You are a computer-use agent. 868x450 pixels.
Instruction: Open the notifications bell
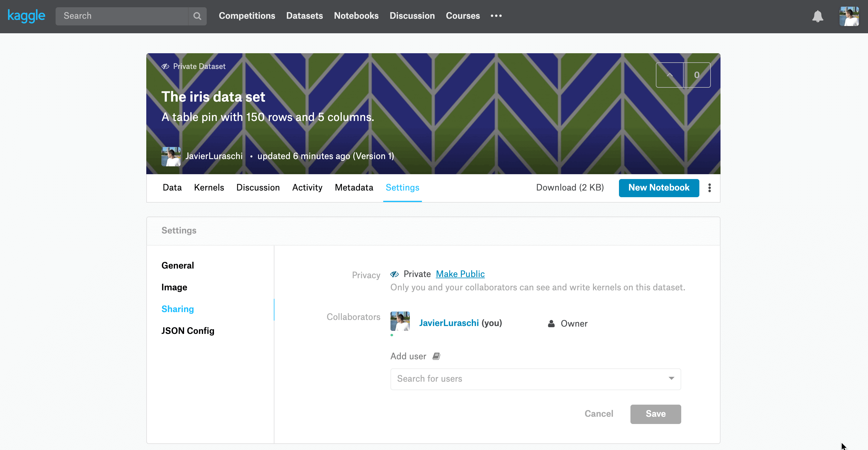818,16
